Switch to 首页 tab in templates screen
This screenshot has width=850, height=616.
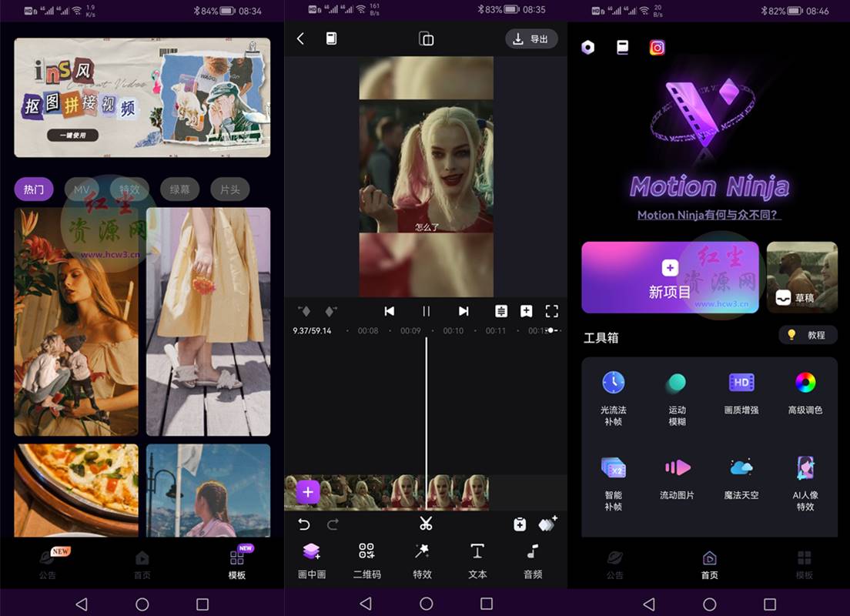point(142,564)
